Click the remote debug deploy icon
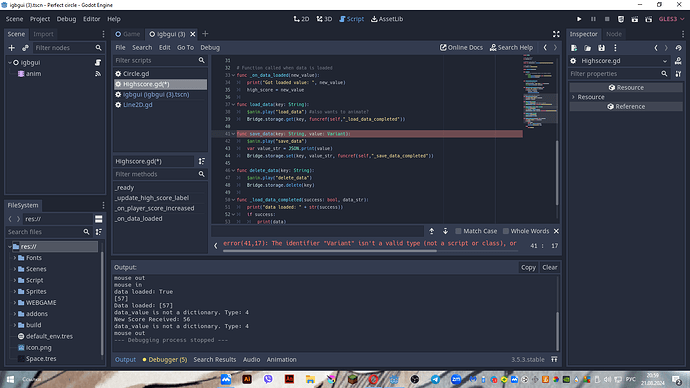This screenshot has width=690, height=388. (621, 19)
